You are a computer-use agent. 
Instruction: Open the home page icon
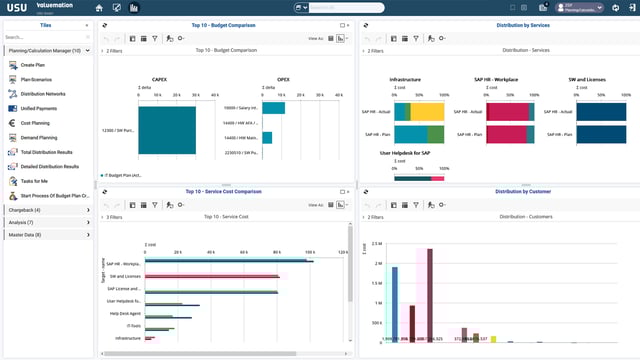click(99, 8)
